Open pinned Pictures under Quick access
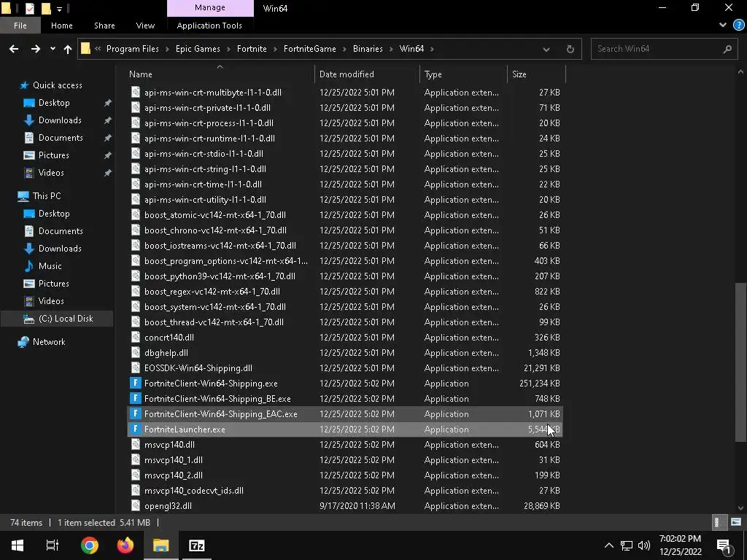The image size is (747, 560). point(53,155)
